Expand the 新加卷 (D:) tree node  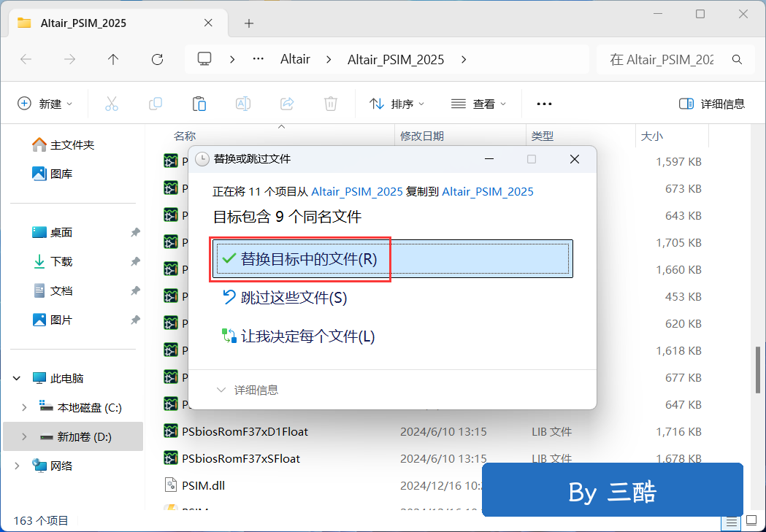click(x=24, y=437)
